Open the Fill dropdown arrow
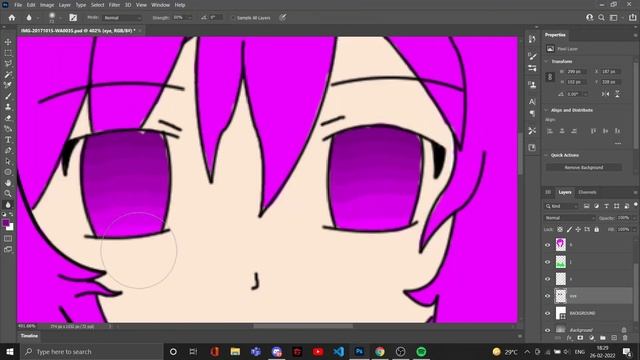This screenshot has height=360, width=640. click(x=635, y=229)
